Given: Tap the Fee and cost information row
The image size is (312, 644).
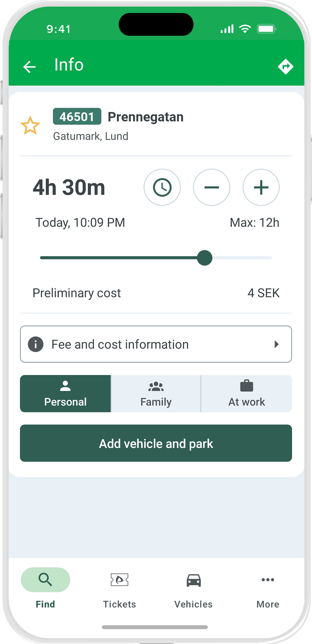Looking at the screenshot, I should coord(156,344).
